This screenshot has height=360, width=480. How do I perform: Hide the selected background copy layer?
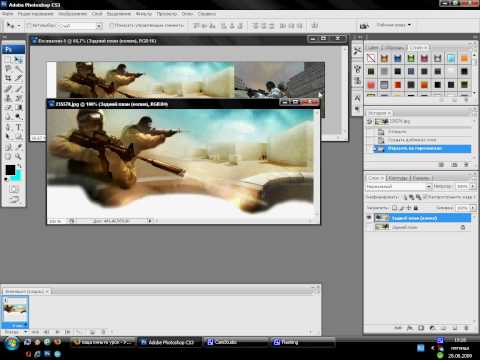[x=369, y=218]
